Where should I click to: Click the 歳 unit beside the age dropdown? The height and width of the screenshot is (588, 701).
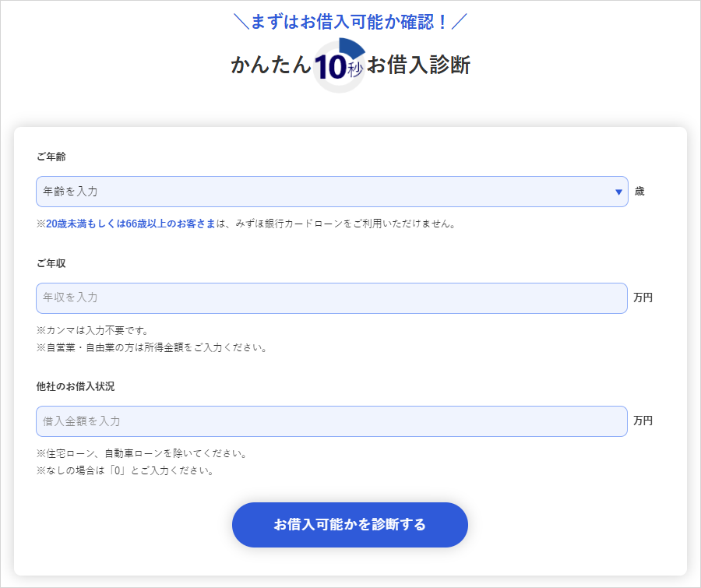[x=639, y=192]
